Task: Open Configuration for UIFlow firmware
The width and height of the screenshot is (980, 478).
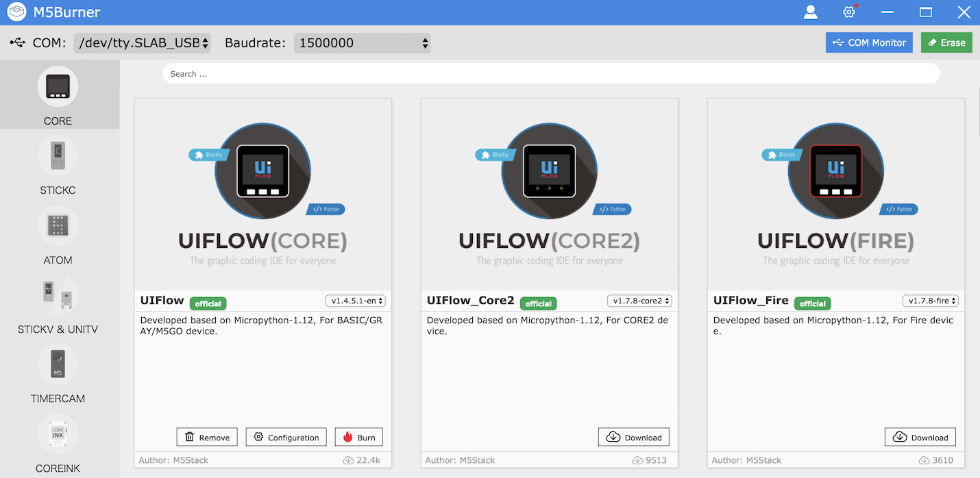Action: 286,438
